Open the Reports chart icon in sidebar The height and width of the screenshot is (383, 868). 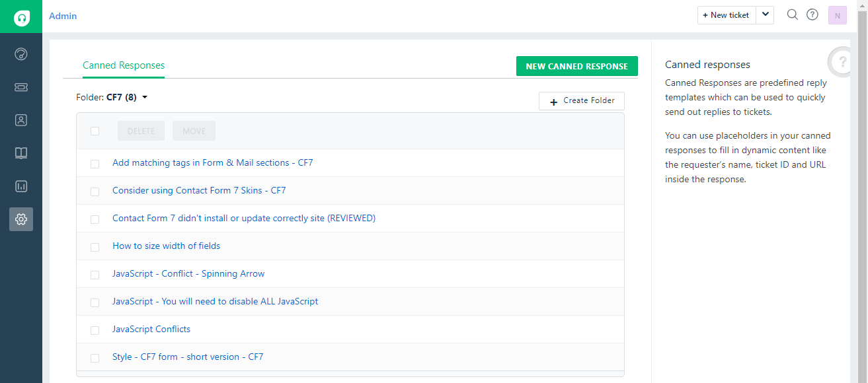(21, 186)
